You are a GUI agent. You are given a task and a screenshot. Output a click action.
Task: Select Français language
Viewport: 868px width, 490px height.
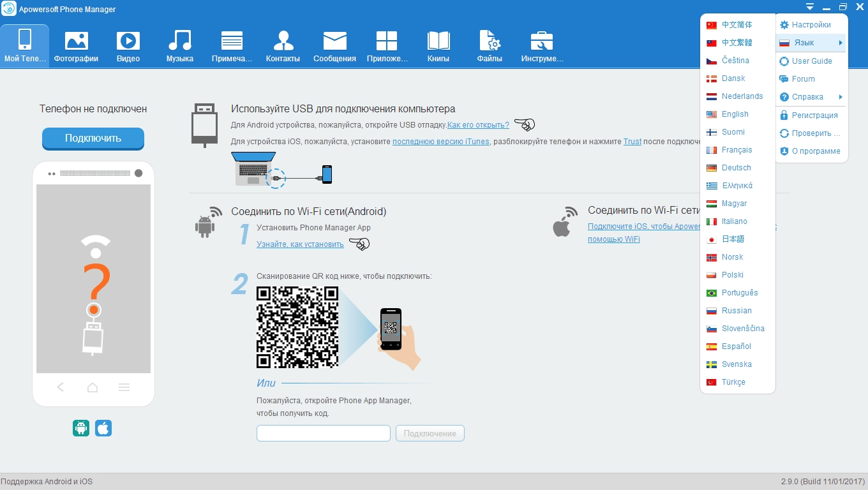[x=737, y=150]
